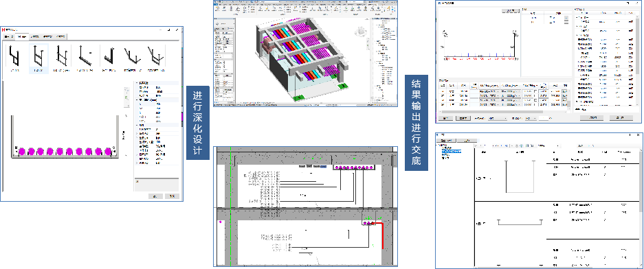This screenshot has height=269, width=644.
Task: Pick the wall-mounted vertical bracket hanger icon
Action: (109, 56)
